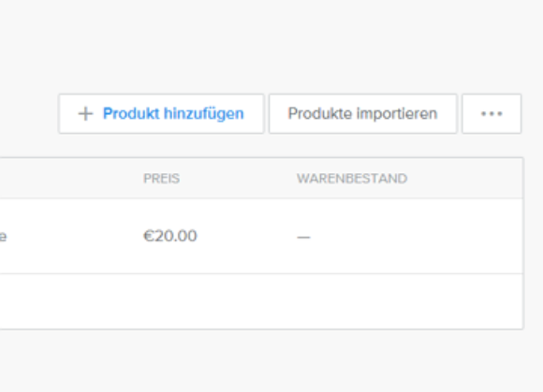Click the empty row below the €20.00 product

[261, 301]
